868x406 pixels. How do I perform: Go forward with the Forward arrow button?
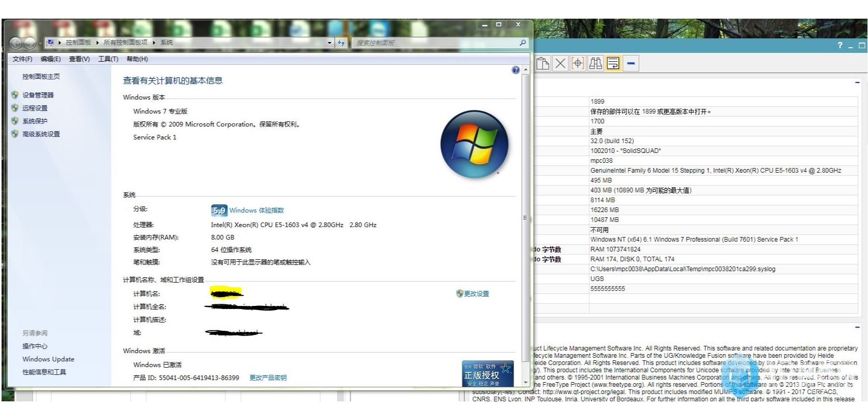point(30,43)
